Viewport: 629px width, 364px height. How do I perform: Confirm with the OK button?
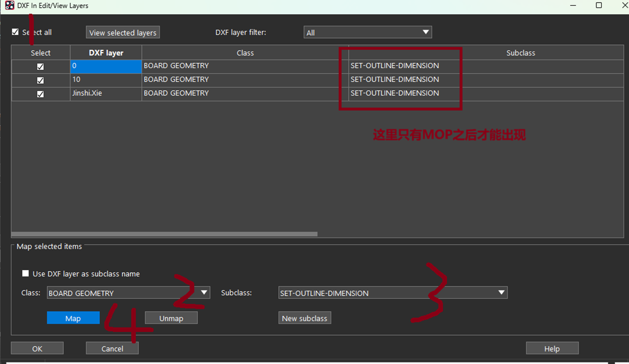tap(37, 348)
